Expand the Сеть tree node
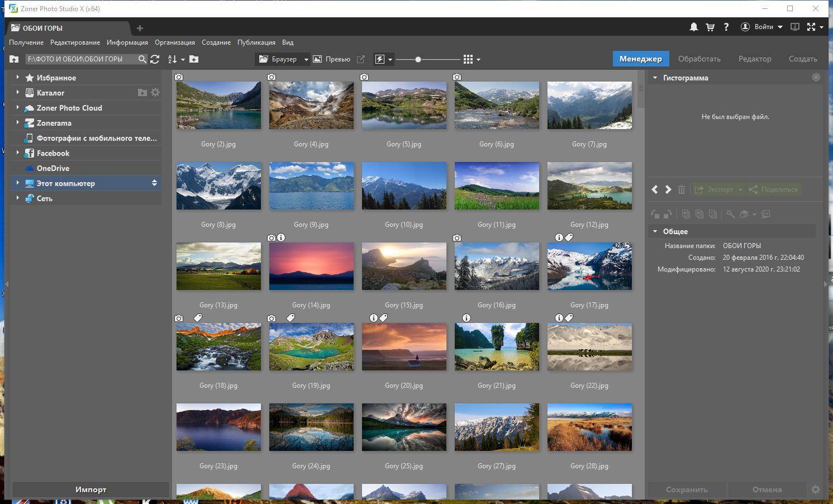 [x=17, y=198]
